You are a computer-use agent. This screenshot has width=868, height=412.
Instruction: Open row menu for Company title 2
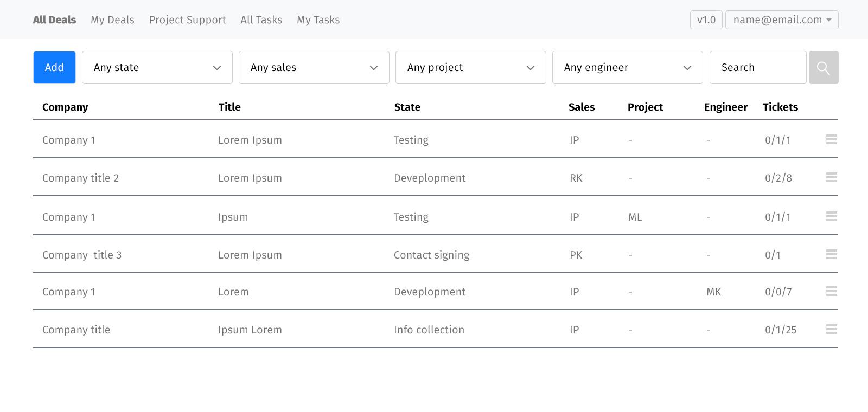pos(831,178)
